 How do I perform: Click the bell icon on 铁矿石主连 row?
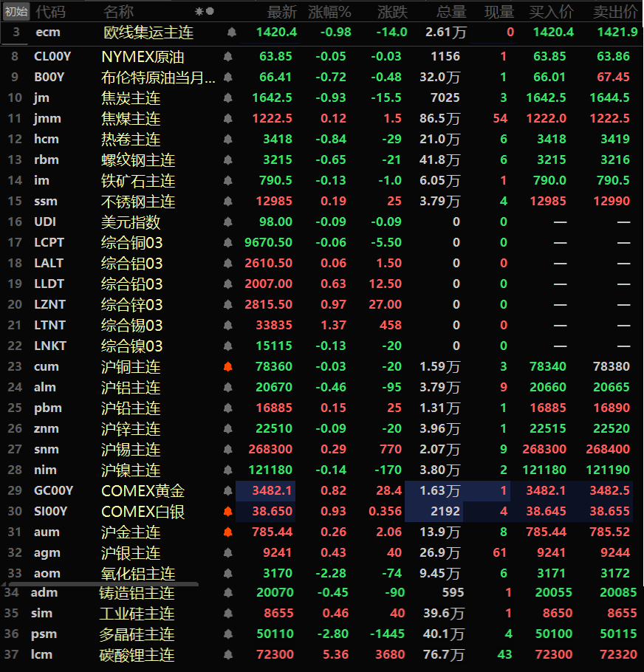[227, 181]
